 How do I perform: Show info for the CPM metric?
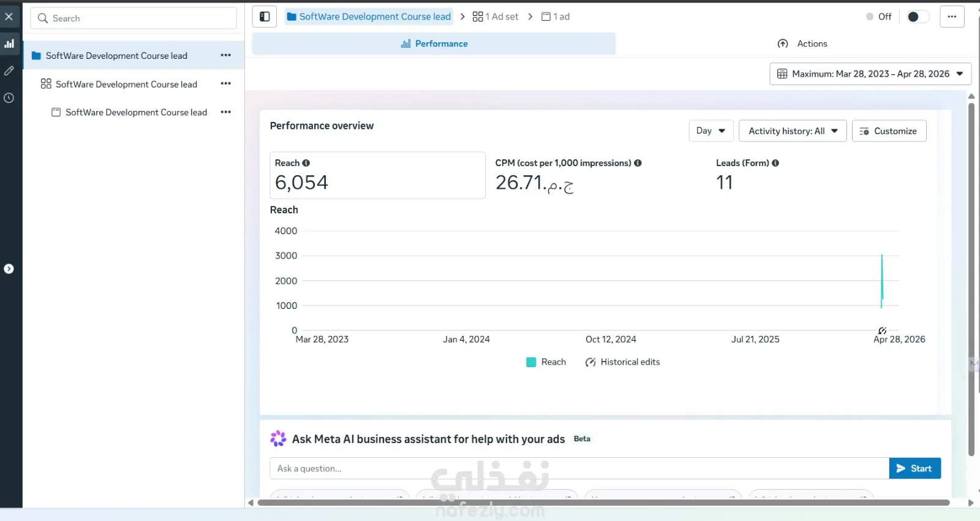point(638,163)
